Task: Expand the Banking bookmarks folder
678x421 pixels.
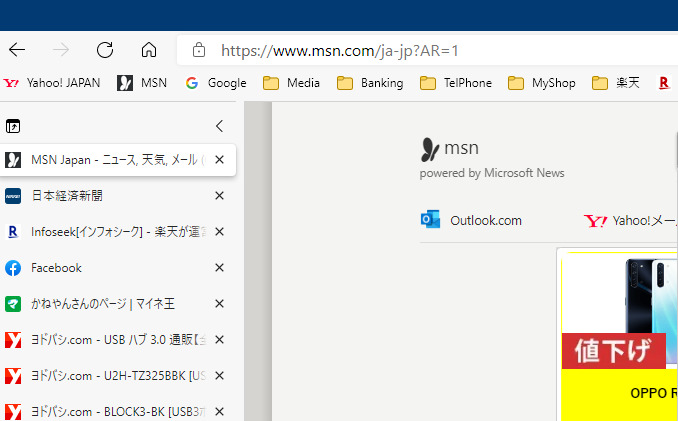Action: pyautogui.click(x=370, y=83)
